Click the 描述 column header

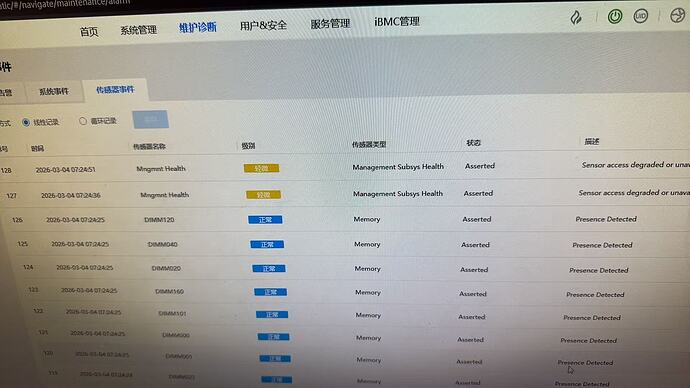(591, 142)
